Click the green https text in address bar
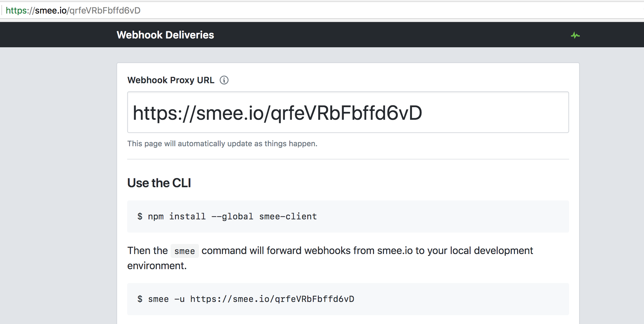644x324 pixels. (x=17, y=10)
